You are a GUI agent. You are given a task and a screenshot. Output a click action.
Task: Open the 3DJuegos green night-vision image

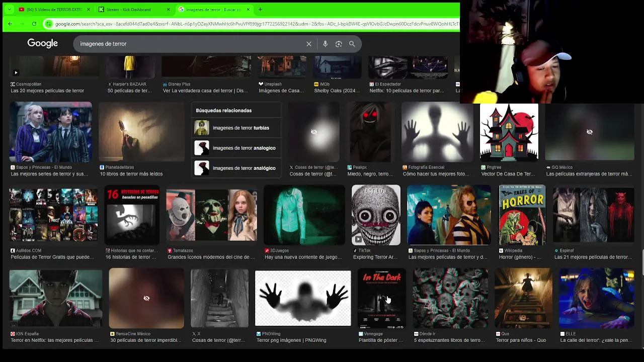tap(304, 215)
